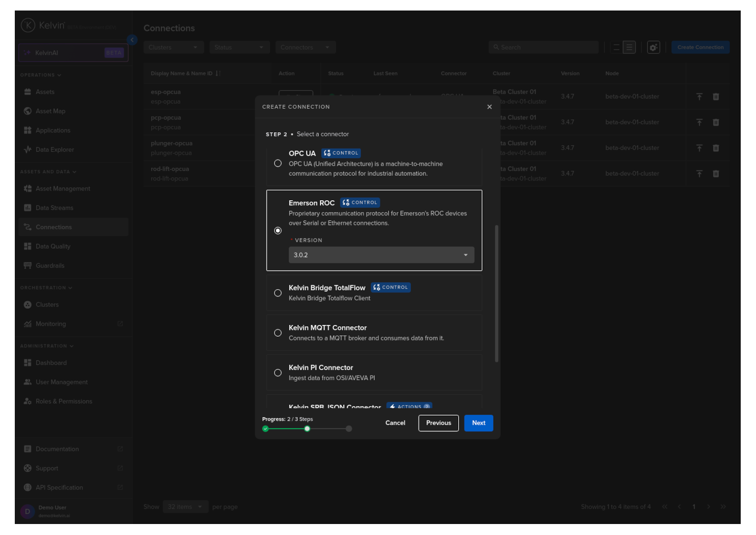Choose the Kelvin MQTT Connector radio button
Image resolution: width=756 pixels, height=535 pixels.
point(278,333)
